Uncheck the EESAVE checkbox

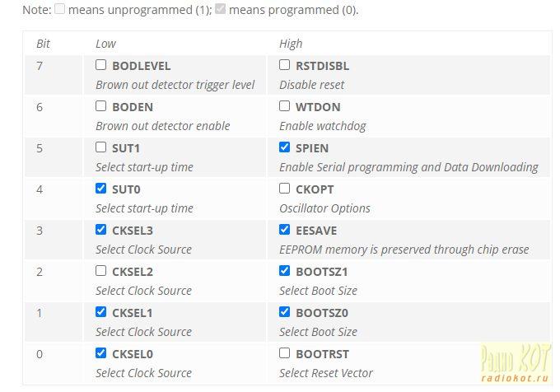pos(284,230)
